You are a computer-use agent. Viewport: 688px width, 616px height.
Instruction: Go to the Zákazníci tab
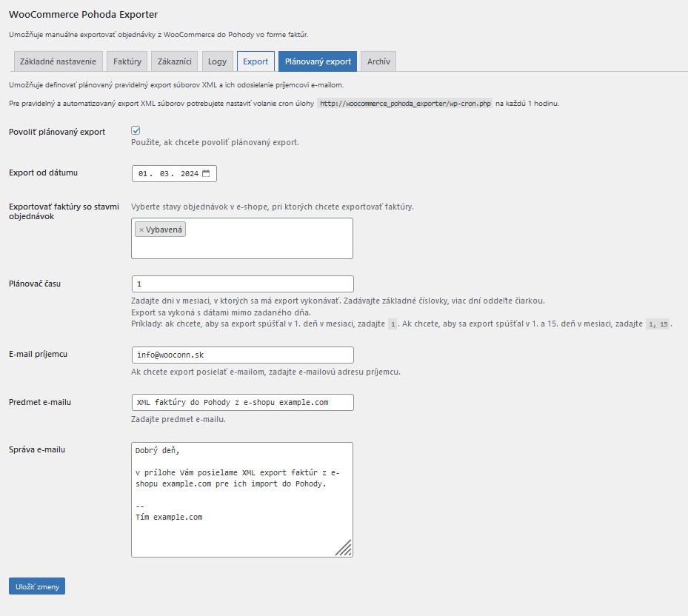(175, 61)
